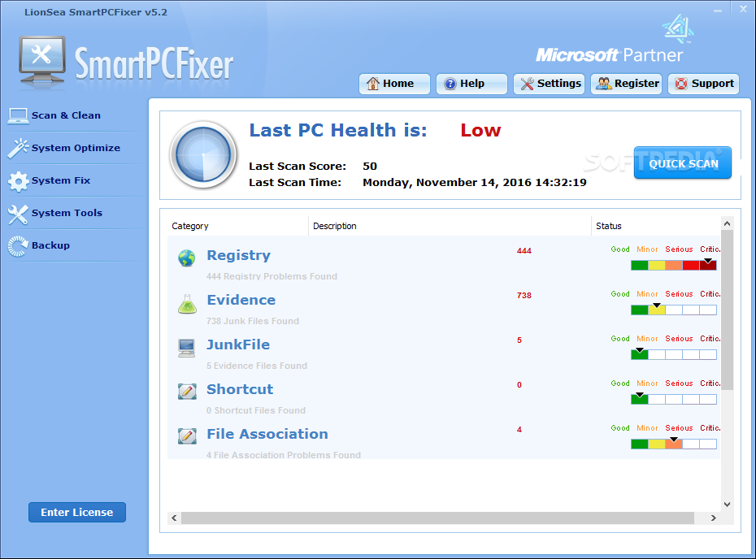Open the Shortcut category link
756x559 pixels.
pos(240,389)
